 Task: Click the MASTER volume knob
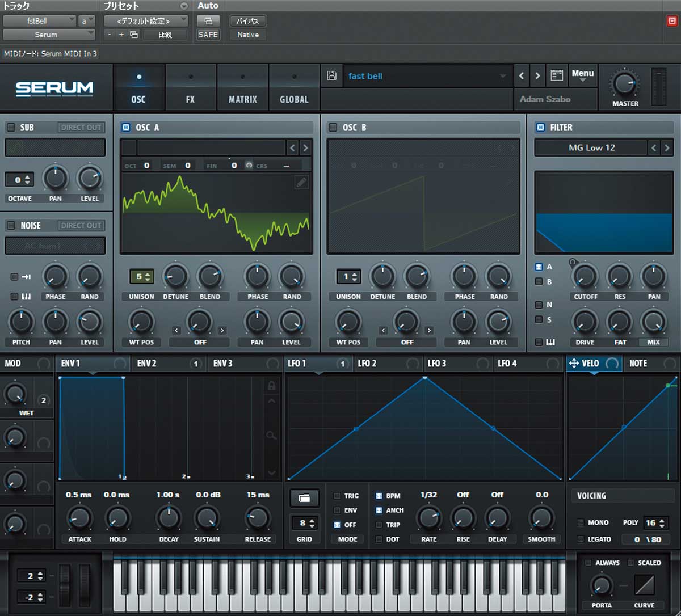click(x=624, y=84)
